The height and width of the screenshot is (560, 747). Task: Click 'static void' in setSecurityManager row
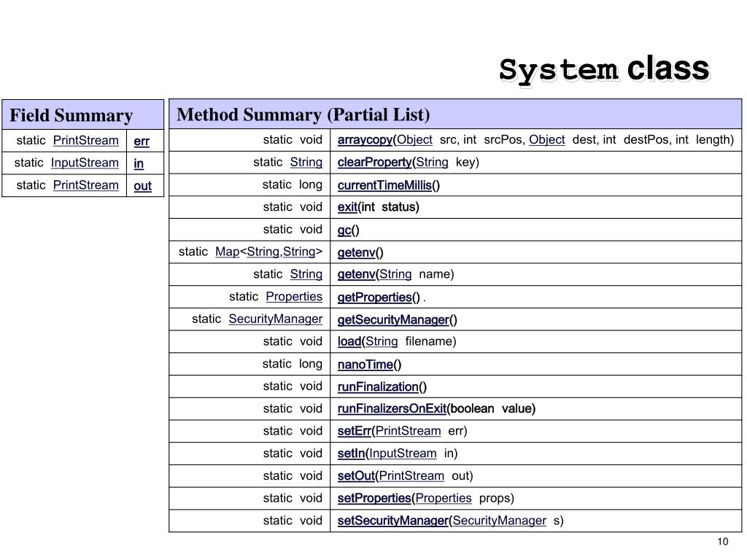click(293, 521)
